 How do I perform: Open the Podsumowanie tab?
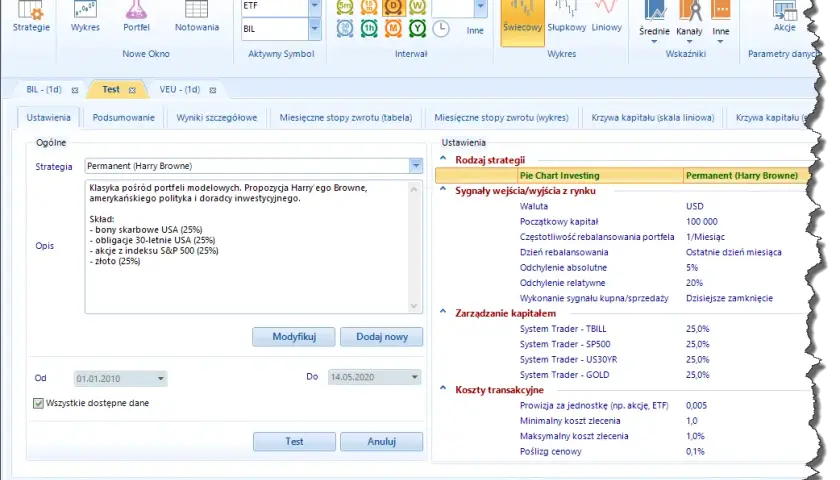pos(123,117)
